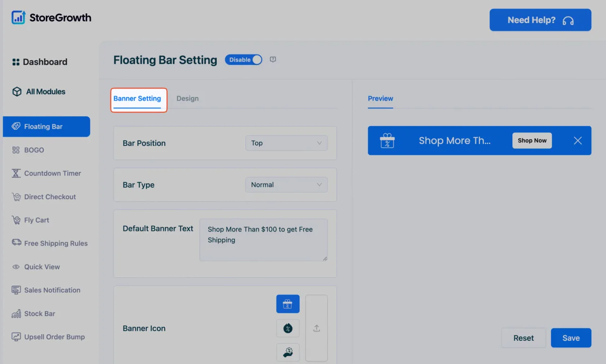
Task: Click the headset icon in Need Help
Action: point(568,20)
